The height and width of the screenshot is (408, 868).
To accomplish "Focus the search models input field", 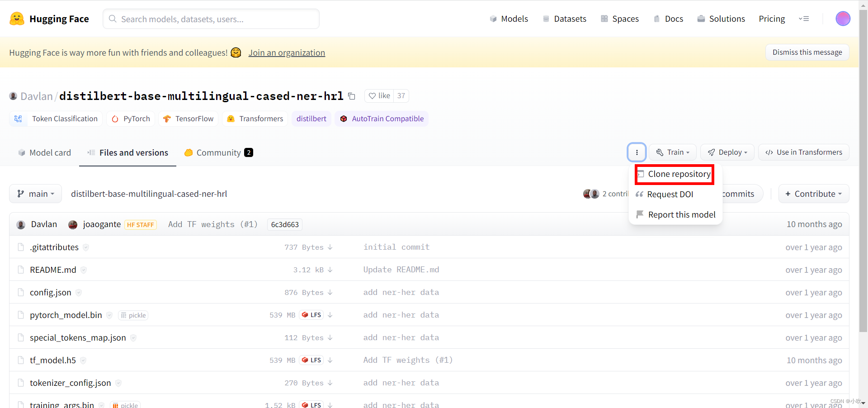I will point(211,19).
